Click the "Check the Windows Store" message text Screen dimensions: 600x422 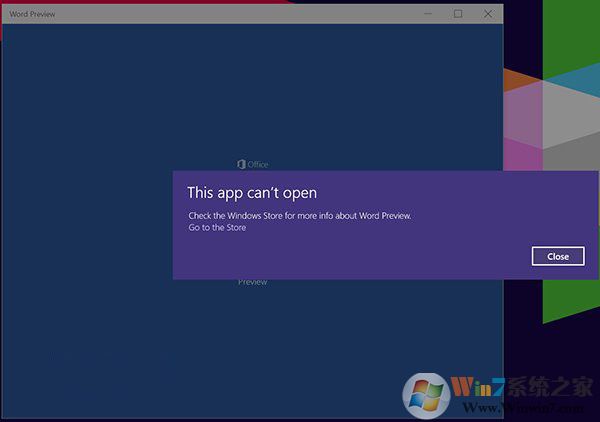pos(300,216)
